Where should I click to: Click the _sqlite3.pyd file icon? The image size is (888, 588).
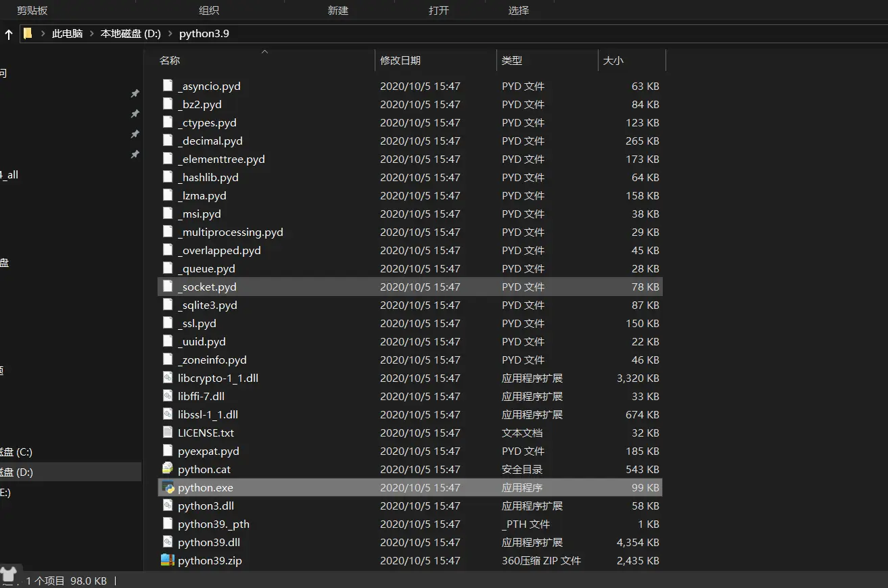tap(168, 305)
